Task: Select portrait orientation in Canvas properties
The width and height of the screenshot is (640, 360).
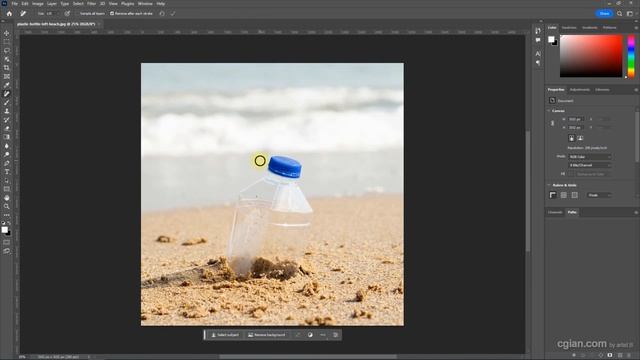Action: (x=571, y=138)
